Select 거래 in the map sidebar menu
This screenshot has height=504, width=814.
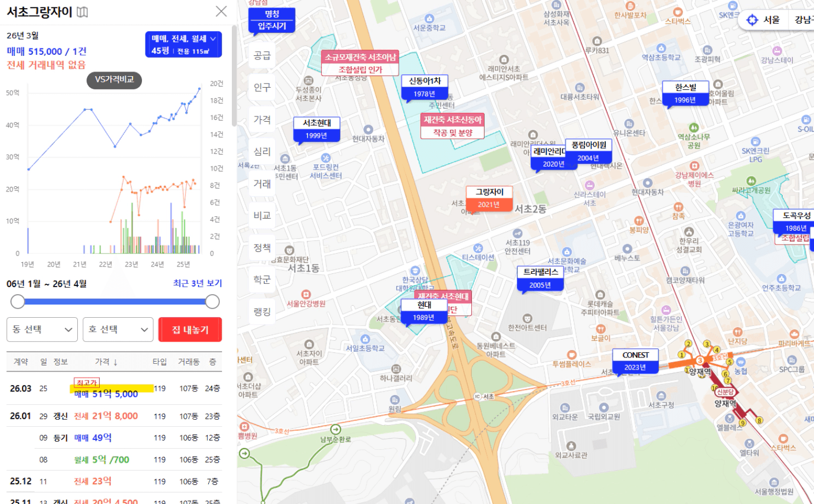pyautogui.click(x=262, y=184)
